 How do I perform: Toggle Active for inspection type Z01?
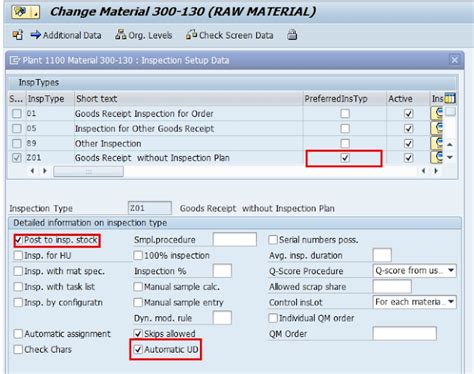408,158
